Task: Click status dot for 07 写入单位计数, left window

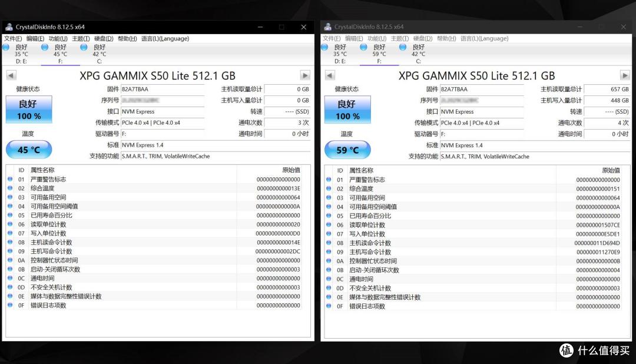Action: click(10, 233)
